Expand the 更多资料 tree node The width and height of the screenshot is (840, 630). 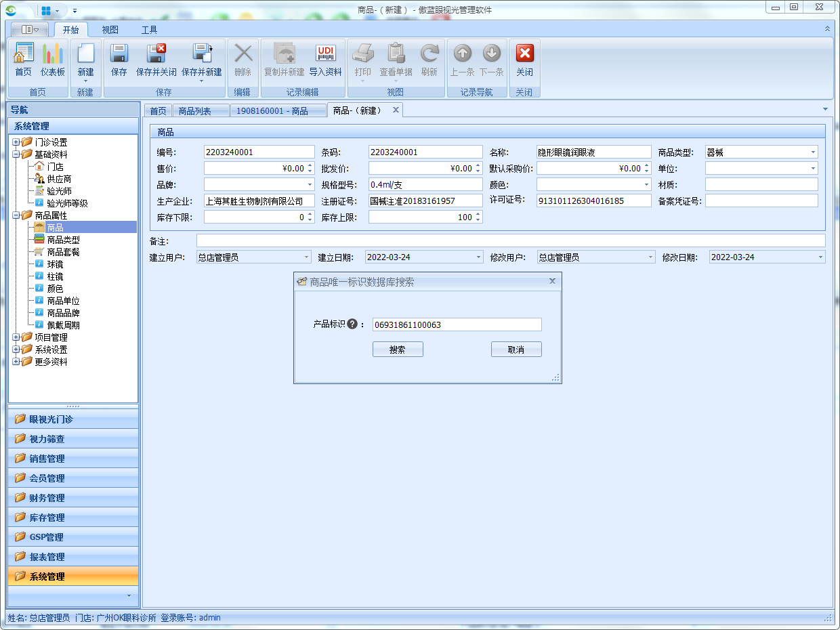click(x=16, y=362)
